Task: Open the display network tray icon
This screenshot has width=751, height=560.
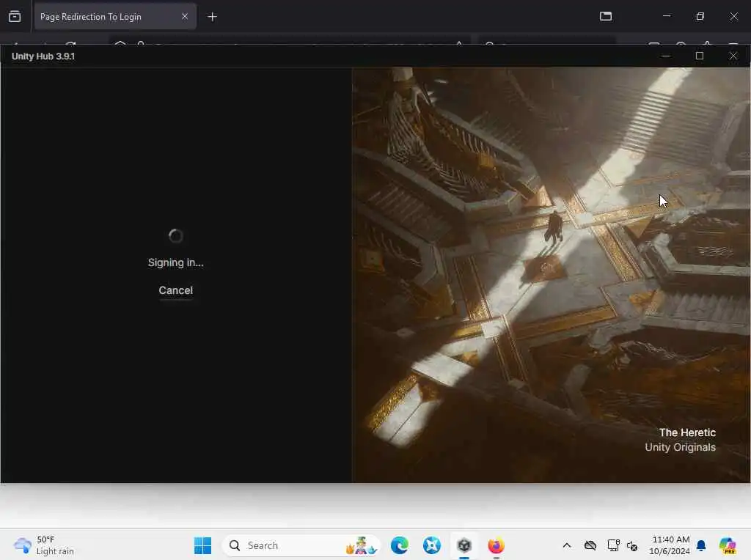Action: click(x=614, y=545)
